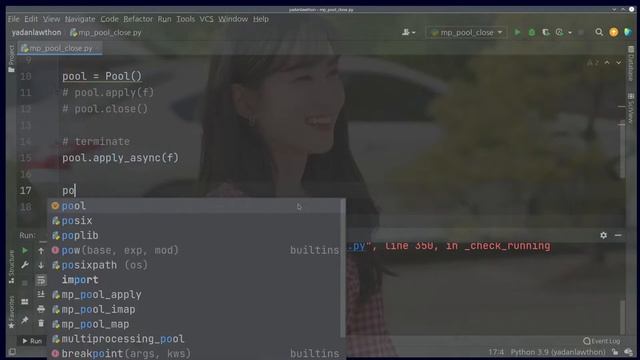Open the Tools menu
This screenshot has width=640, height=360.
(185, 19)
